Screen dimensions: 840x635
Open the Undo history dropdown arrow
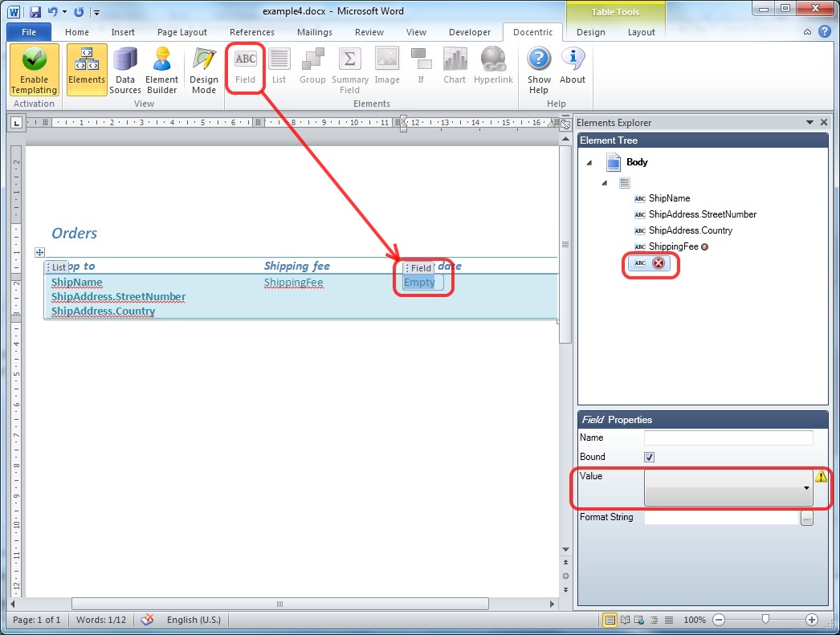click(x=64, y=12)
